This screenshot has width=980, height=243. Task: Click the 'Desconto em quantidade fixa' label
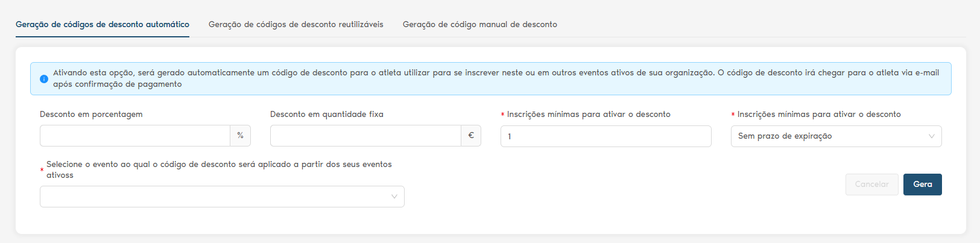(326, 115)
